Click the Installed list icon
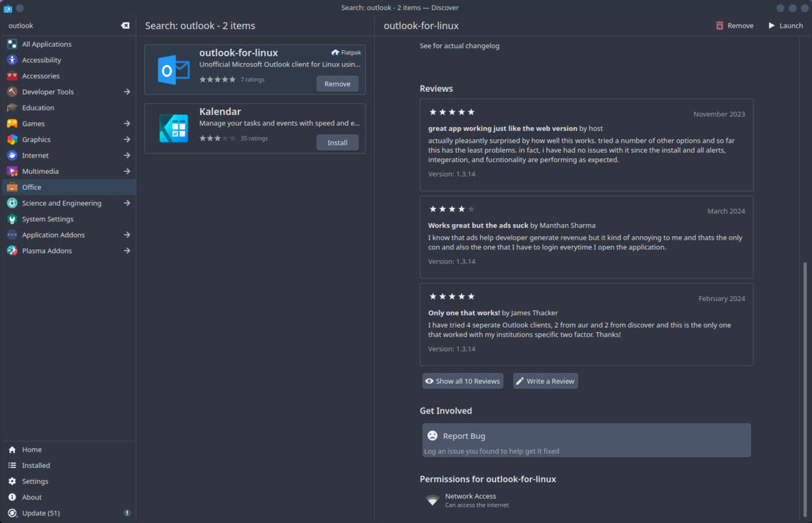The image size is (812, 523). tap(12, 466)
